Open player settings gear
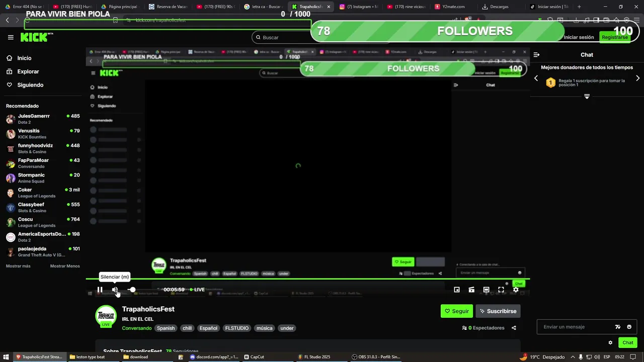 [516, 290]
